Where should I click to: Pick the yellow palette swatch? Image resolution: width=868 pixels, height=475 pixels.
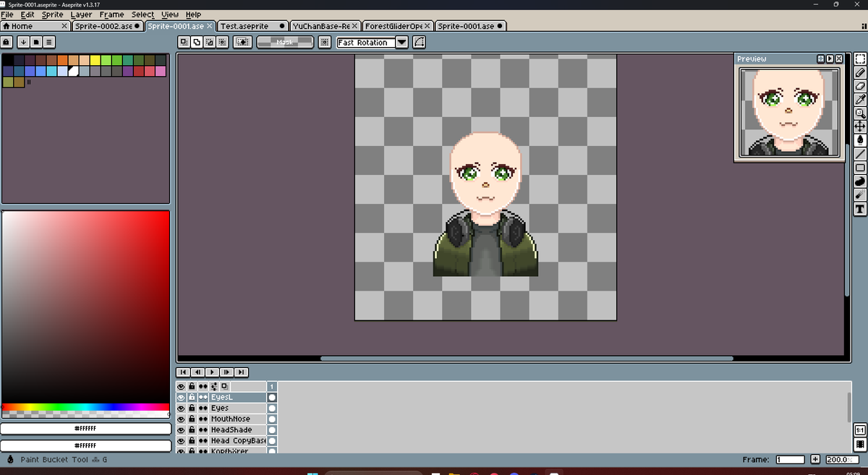coord(95,60)
